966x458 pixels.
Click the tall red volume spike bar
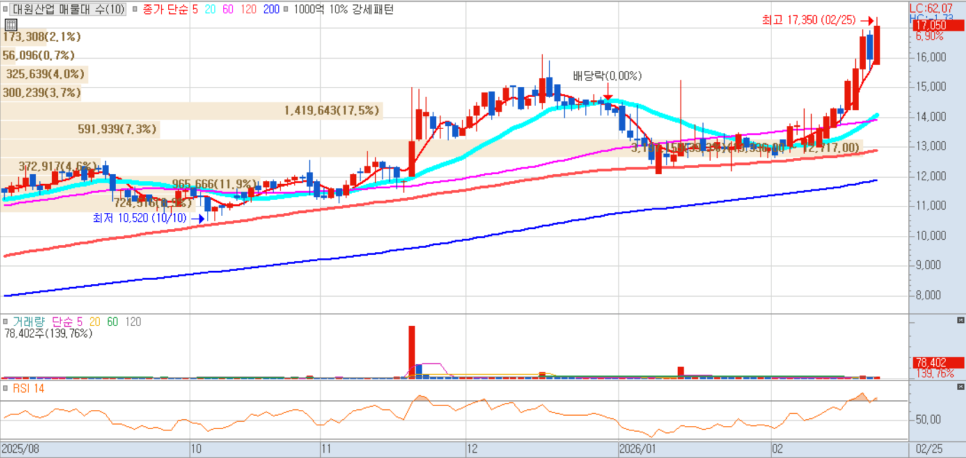point(412,351)
